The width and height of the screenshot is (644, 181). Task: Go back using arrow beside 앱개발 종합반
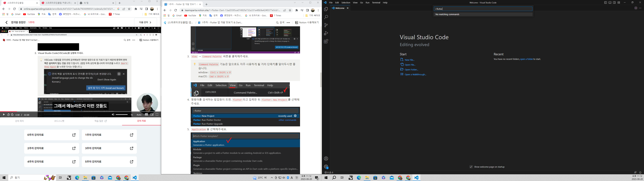pyautogui.click(x=7, y=22)
